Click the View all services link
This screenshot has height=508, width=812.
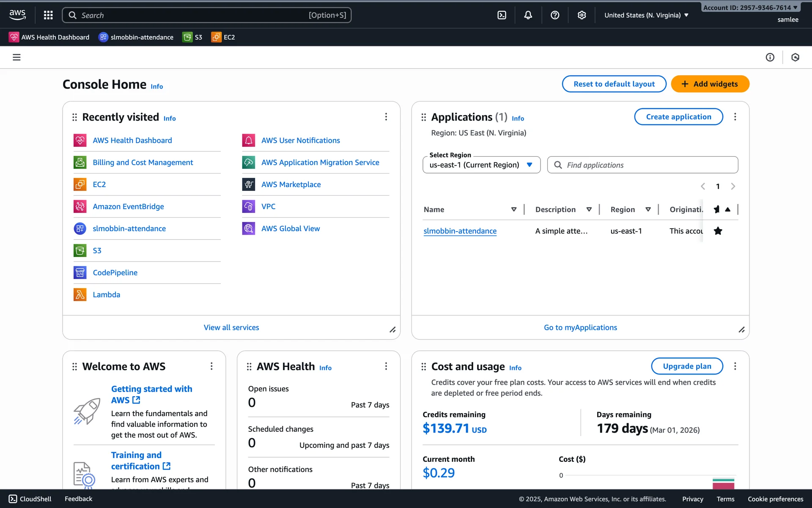pos(231,327)
